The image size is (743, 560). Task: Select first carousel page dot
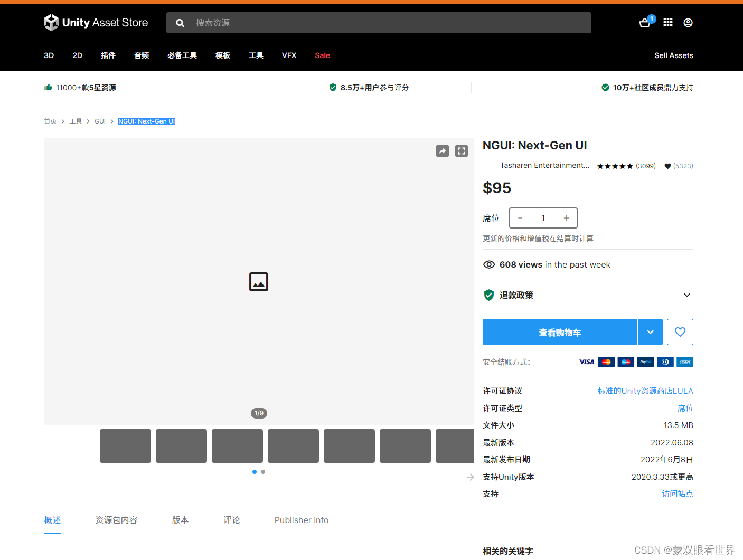(x=255, y=472)
